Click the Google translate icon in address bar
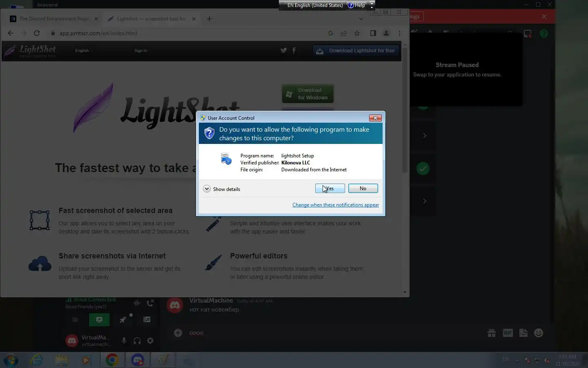588x368 pixels. [331, 33]
